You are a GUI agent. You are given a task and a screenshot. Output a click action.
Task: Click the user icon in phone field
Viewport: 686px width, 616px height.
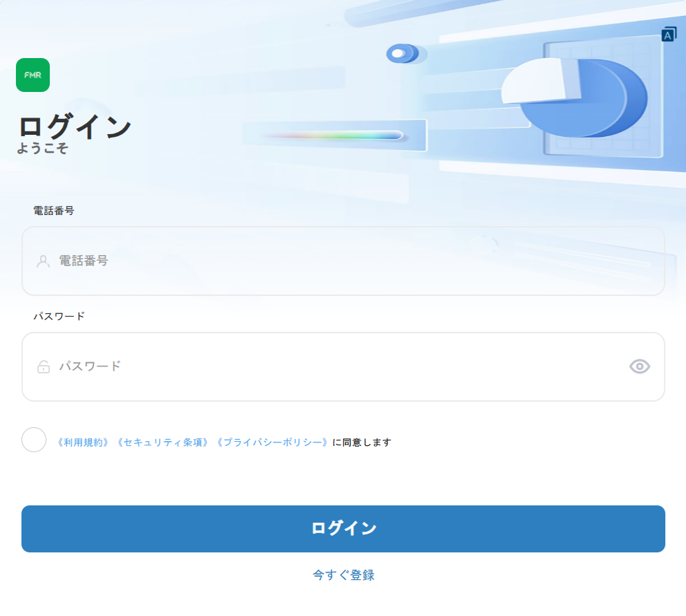43,261
